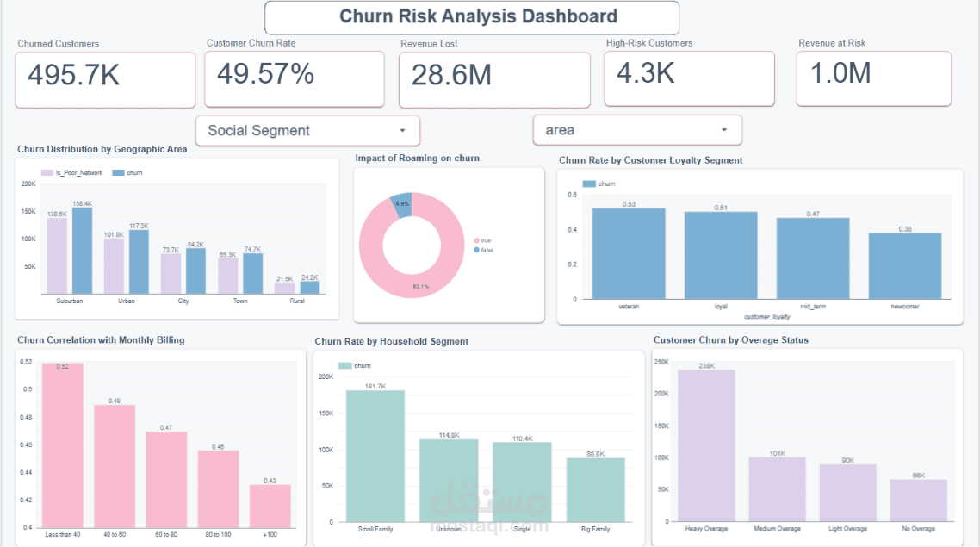980x547 pixels.
Task: Select the Urban churn bar 117.3K
Action: click(x=139, y=262)
